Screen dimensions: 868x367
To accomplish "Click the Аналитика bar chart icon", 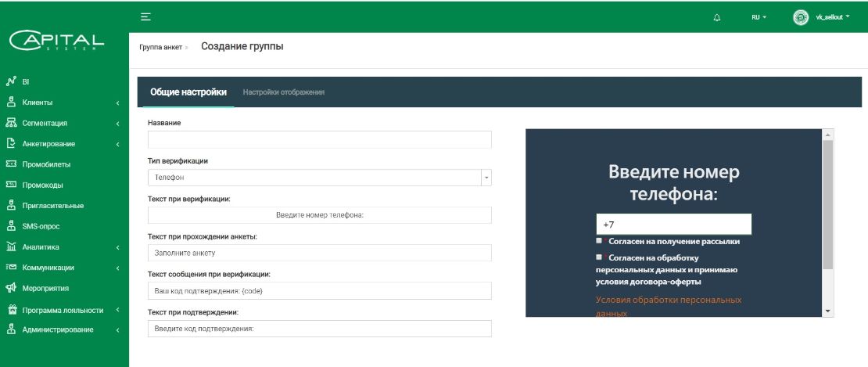I will tap(10, 246).
